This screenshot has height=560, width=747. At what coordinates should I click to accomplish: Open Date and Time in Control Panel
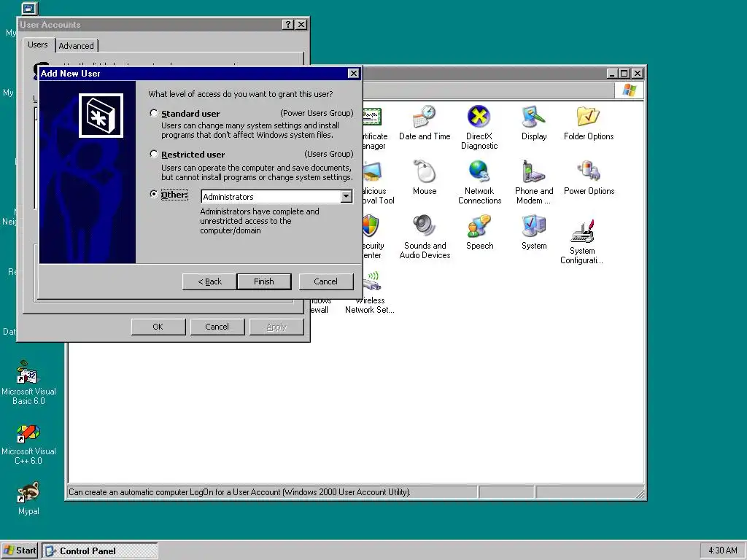[x=425, y=122]
